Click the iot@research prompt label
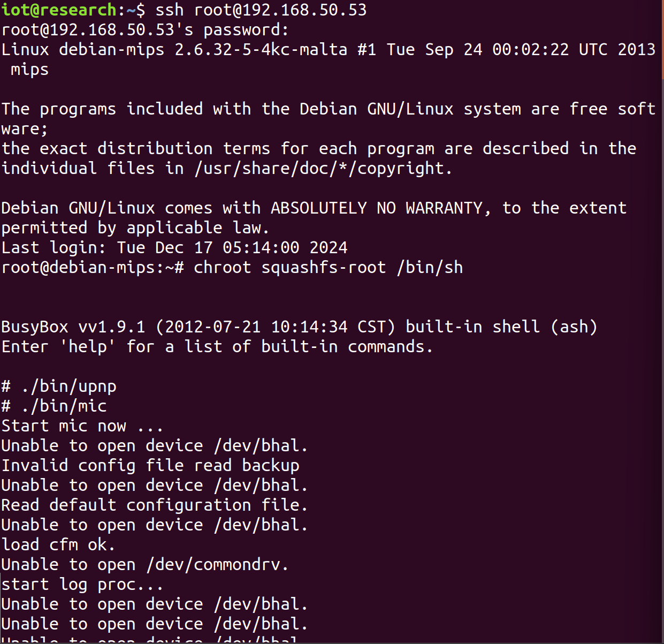The width and height of the screenshot is (664, 644). click(x=59, y=10)
